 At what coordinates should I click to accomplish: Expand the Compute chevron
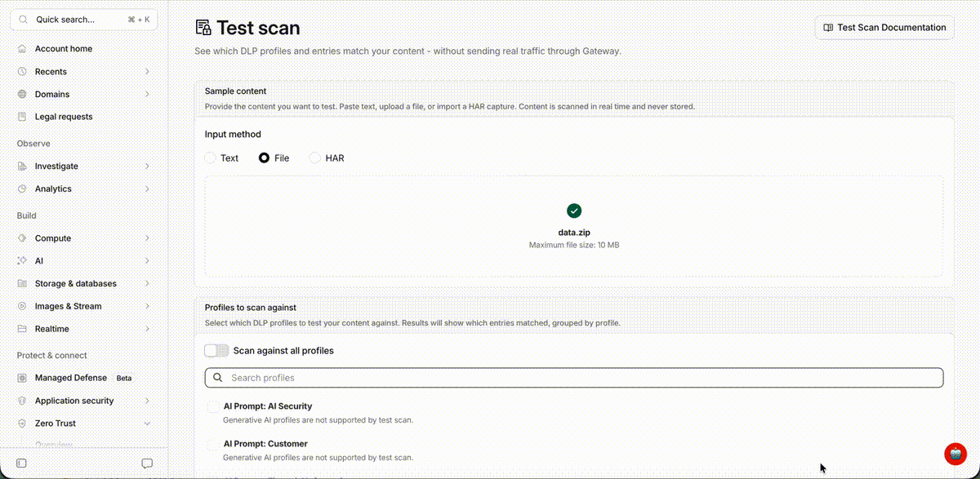coord(147,238)
